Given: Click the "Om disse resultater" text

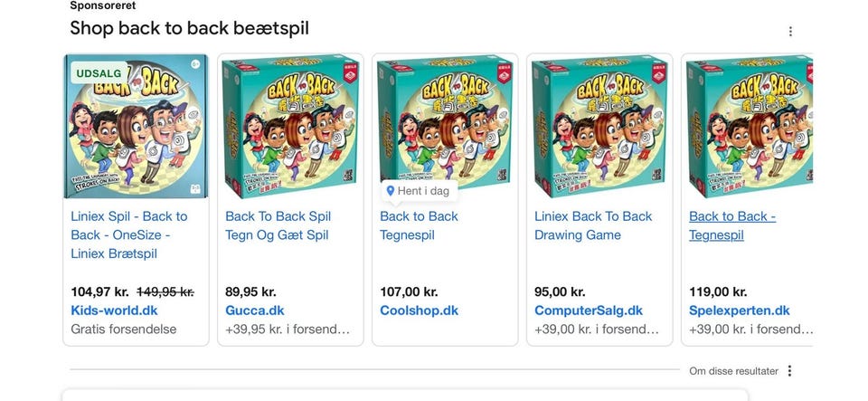Looking at the screenshot, I should tap(733, 371).
